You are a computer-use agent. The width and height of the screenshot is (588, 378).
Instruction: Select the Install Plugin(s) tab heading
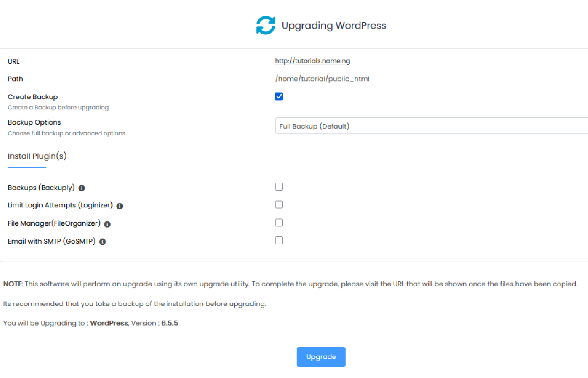(x=37, y=156)
